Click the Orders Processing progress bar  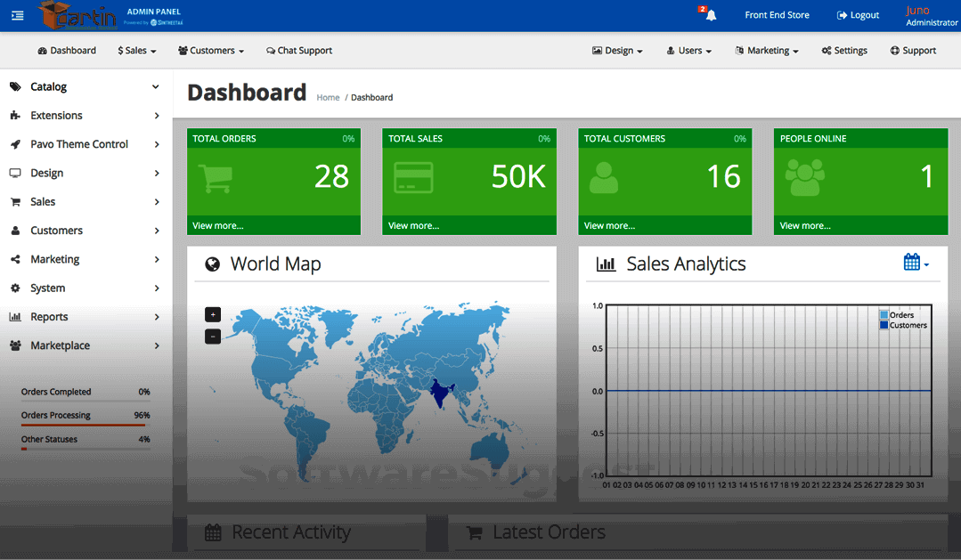(86, 425)
